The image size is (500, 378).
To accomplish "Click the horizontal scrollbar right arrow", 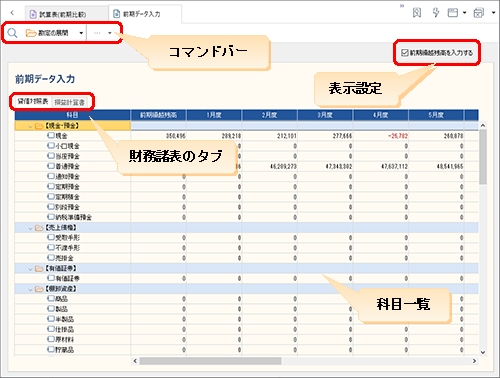I will (x=474, y=361).
